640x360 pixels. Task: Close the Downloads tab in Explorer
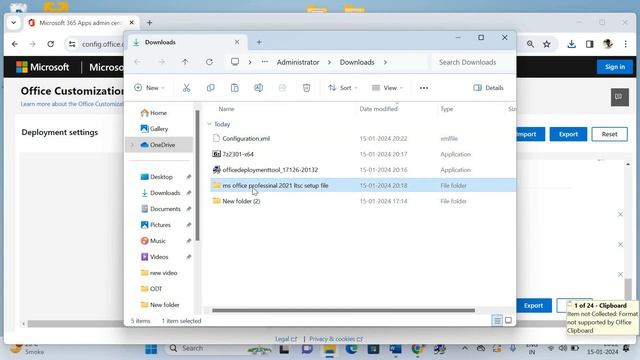coord(237,42)
